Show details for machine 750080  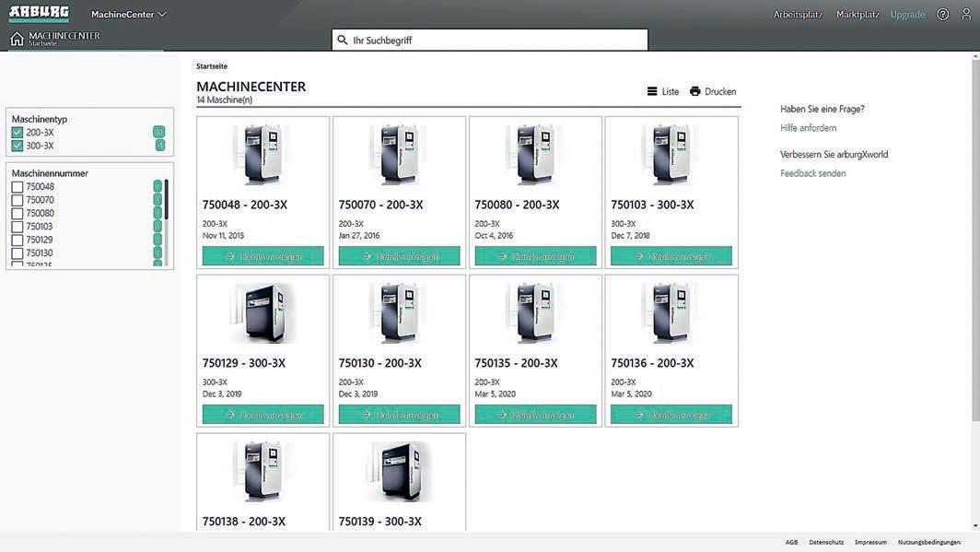coord(536,256)
